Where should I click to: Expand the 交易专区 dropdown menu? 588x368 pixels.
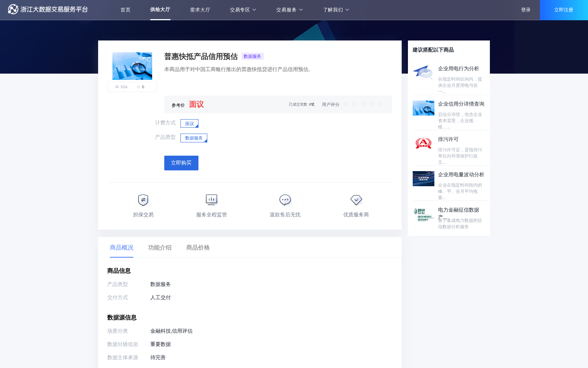(x=243, y=10)
